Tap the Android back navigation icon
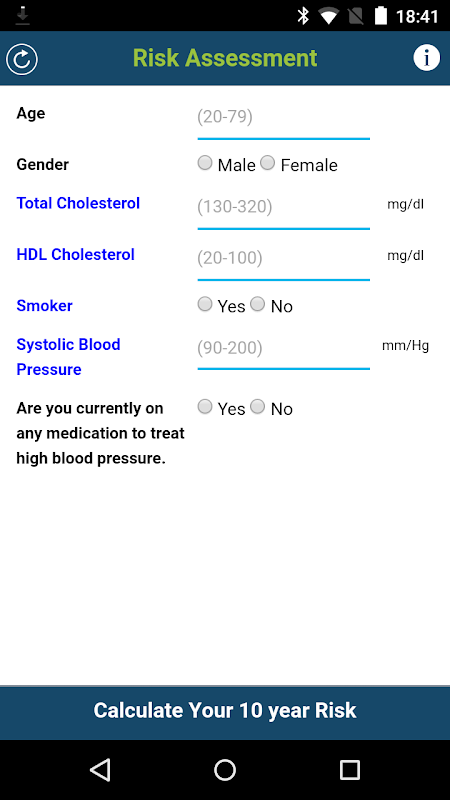This screenshot has height=800, width=450. (x=100, y=769)
